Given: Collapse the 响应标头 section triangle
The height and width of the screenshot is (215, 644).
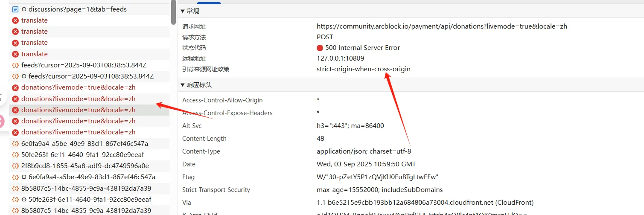Looking at the screenshot, I should tap(183, 85).
